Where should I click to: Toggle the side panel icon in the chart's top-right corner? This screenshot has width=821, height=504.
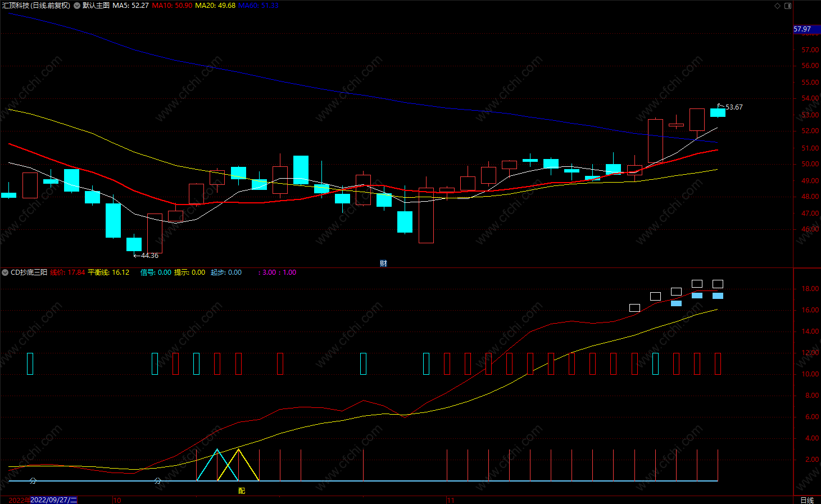pos(788,6)
